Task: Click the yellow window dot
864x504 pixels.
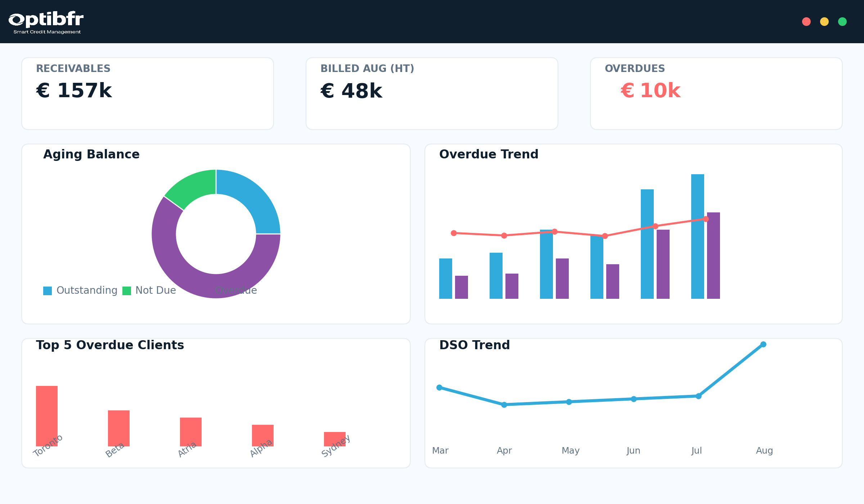Action: (x=824, y=22)
